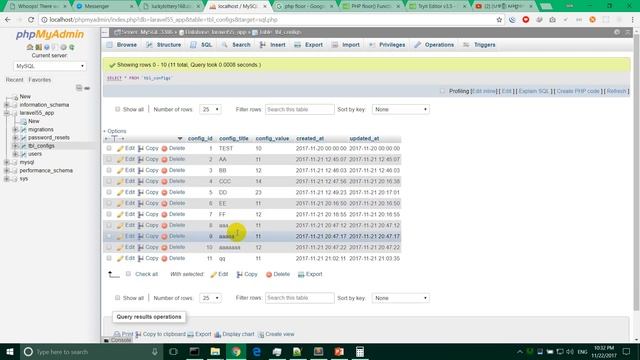Click the browser back arrow
The height and width of the screenshot is (360, 640).
pos(8,20)
